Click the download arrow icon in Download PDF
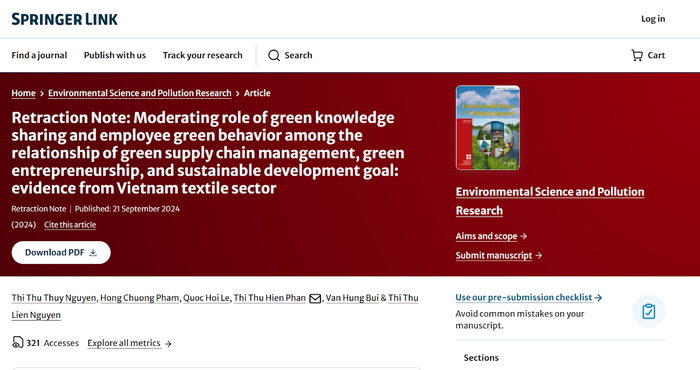 coord(93,253)
